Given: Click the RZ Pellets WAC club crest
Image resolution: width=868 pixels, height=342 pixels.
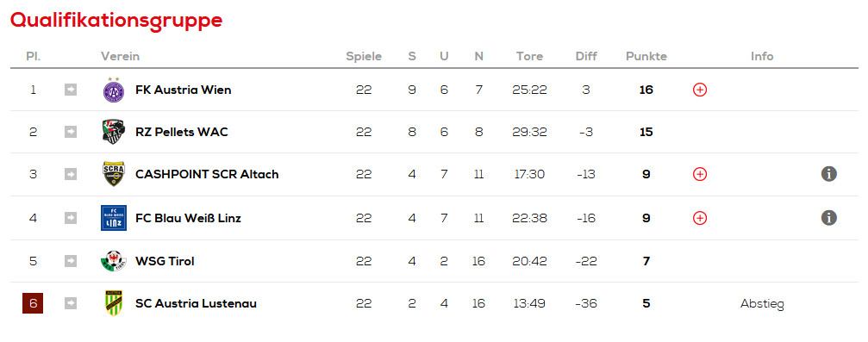Looking at the screenshot, I should [114, 133].
